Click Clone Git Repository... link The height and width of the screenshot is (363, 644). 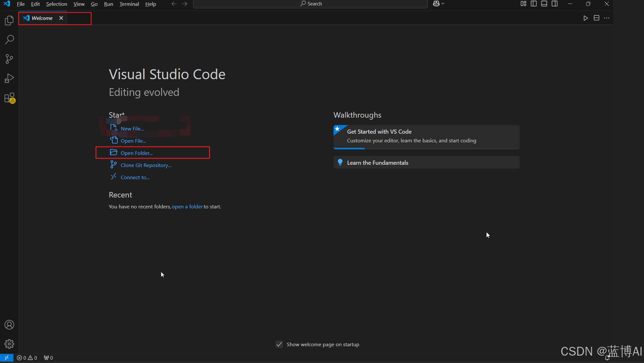point(146,165)
